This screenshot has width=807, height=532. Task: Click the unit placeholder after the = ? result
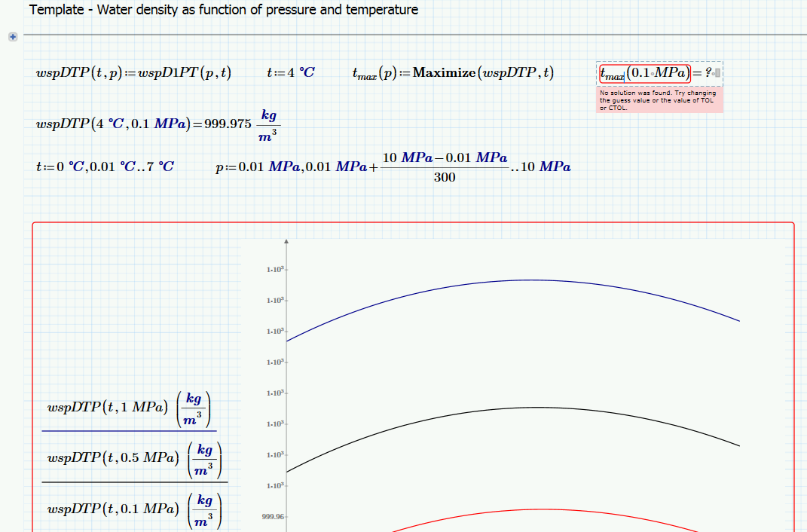tap(717, 73)
